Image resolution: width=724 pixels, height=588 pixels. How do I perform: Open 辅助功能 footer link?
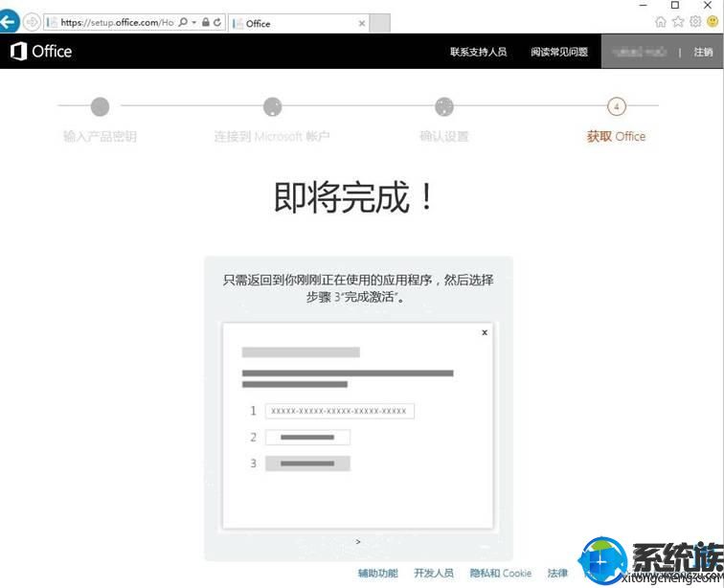tap(378, 574)
